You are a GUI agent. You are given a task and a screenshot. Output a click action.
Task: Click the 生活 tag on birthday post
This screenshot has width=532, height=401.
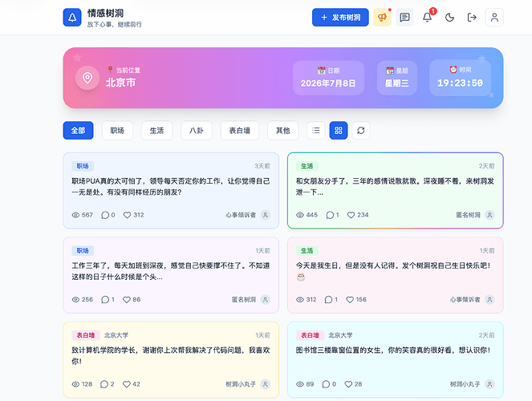click(307, 250)
